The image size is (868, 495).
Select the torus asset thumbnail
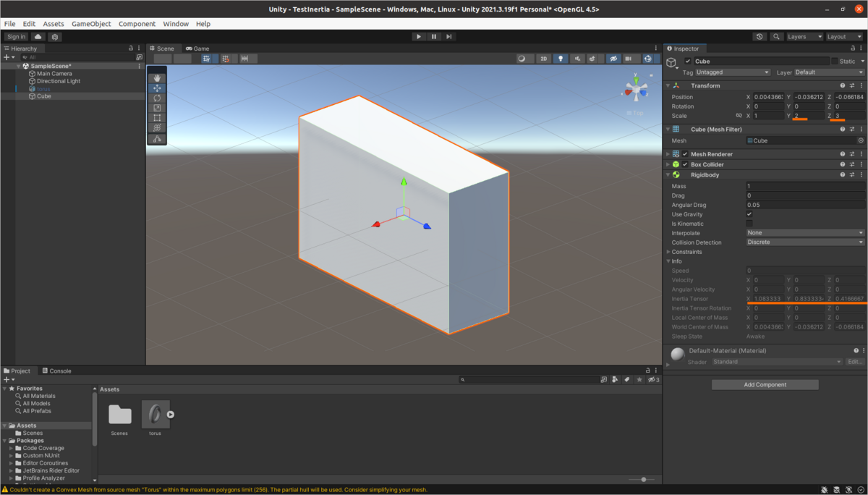156,415
